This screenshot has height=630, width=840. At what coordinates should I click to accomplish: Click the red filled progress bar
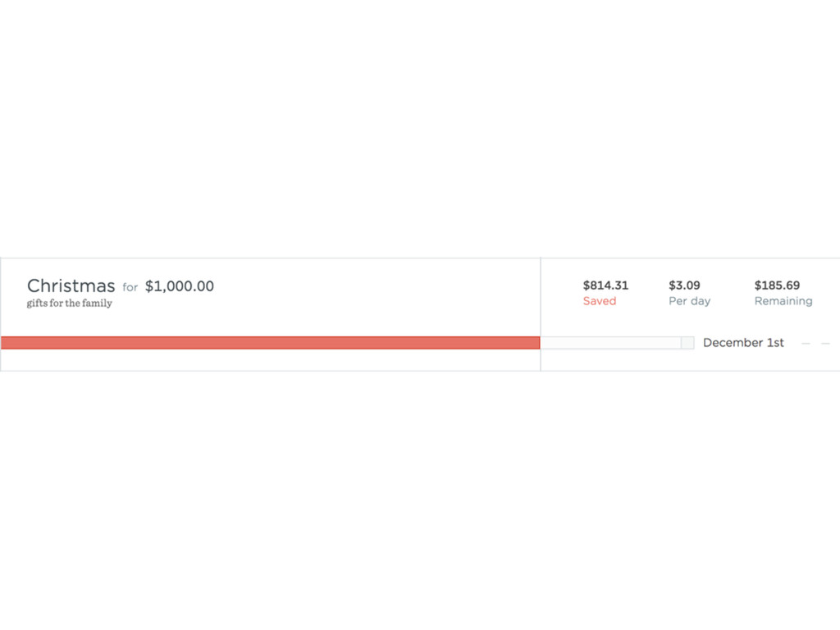pyautogui.click(x=270, y=343)
